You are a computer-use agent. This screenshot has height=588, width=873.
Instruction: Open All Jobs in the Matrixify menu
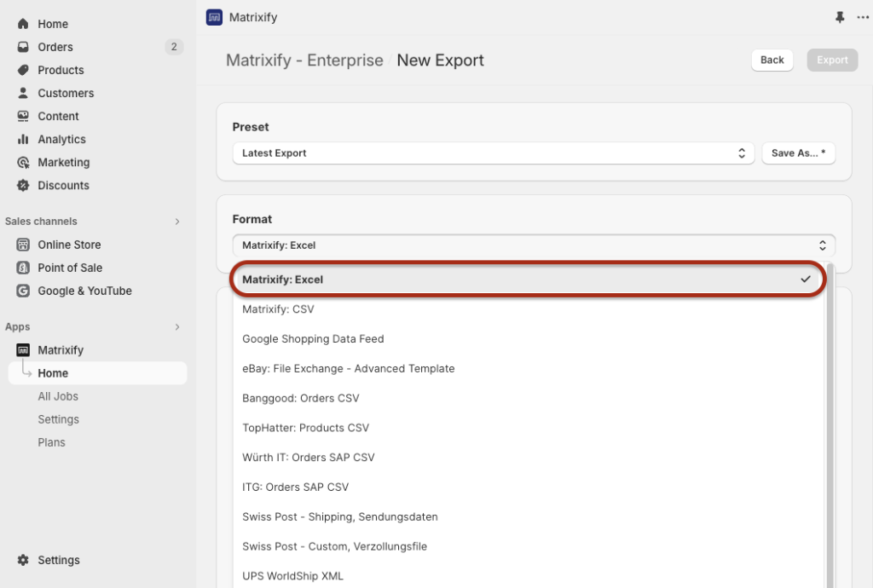coord(58,396)
